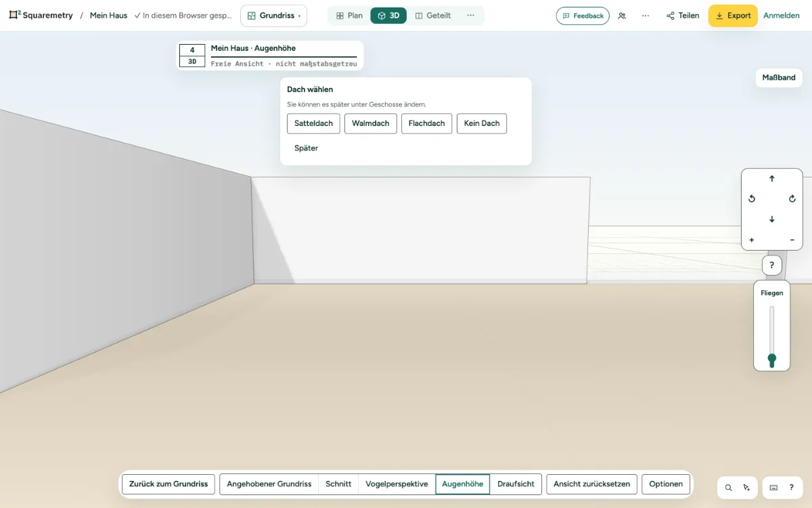Image resolution: width=812 pixels, height=508 pixels.
Task: Click Ansicht zurücksetzen
Action: coord(592,484)
